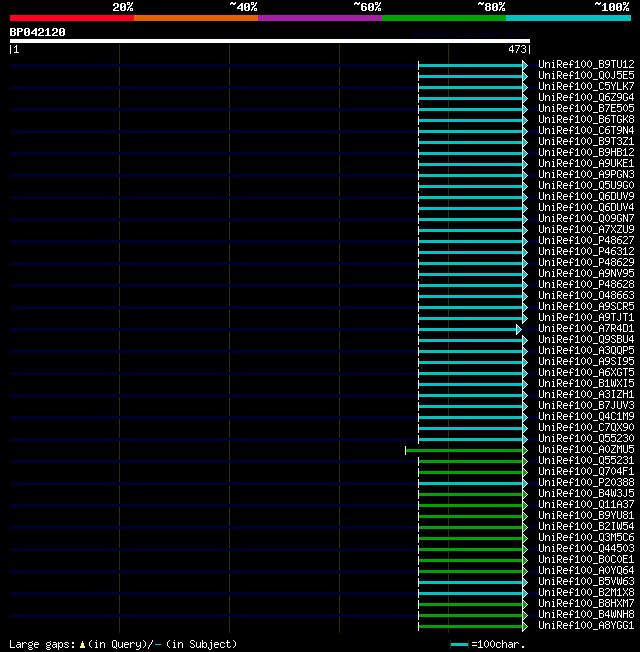640x652 pixels.
Task: Open hit UniRef100_C5YLK7
Action: point(586,86)
